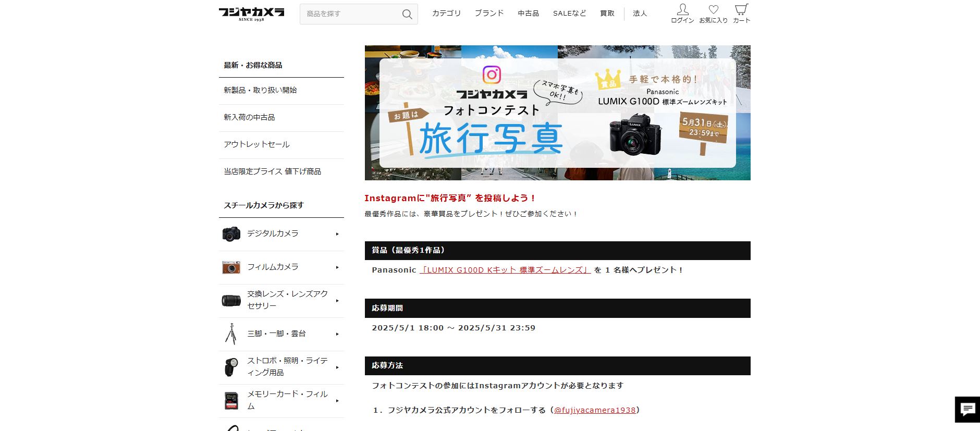Expand メモリーカード・フィルム arrow

[x=337, y=401]
